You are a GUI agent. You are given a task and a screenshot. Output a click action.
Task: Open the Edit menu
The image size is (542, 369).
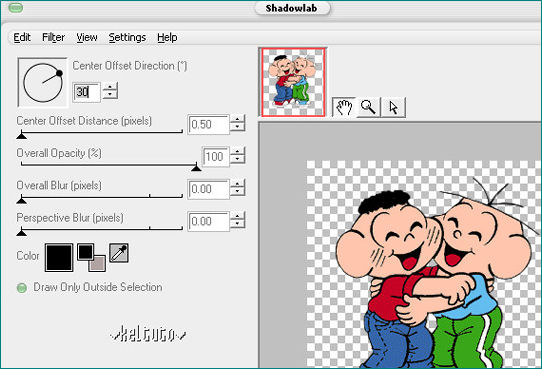coord(22,37)
